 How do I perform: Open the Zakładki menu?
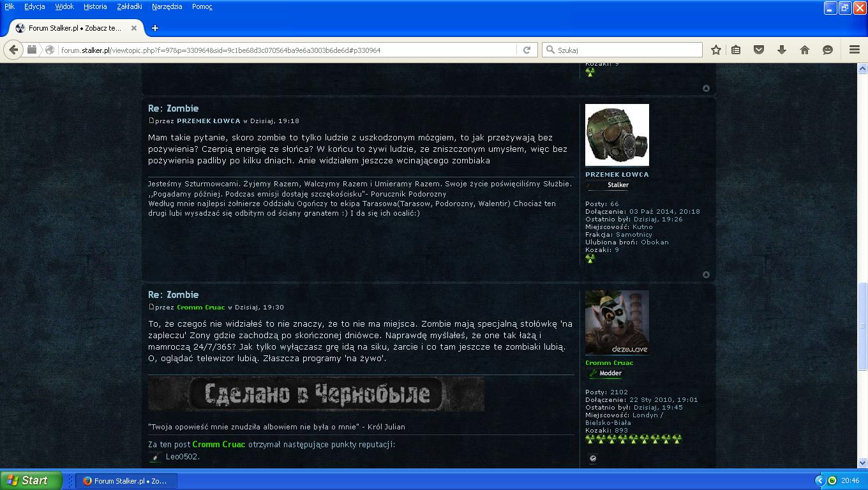(x=130, y=6)
